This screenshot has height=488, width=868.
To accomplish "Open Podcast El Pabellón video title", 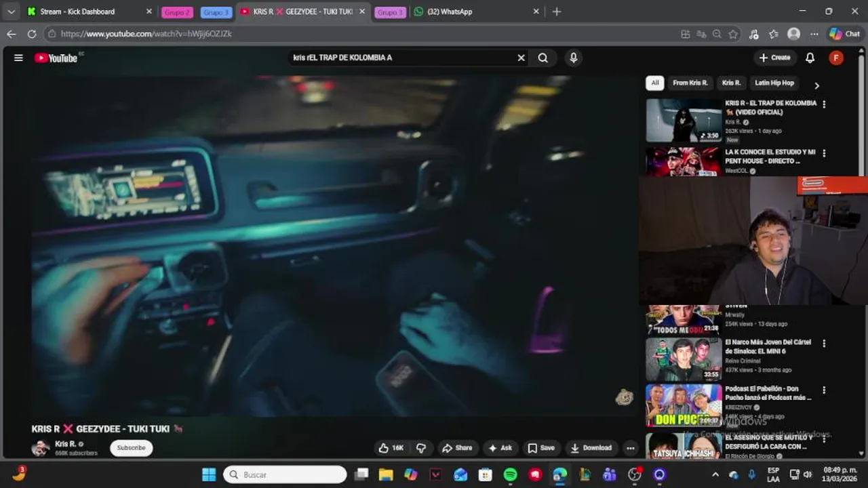I will click(x=768, y=394).
